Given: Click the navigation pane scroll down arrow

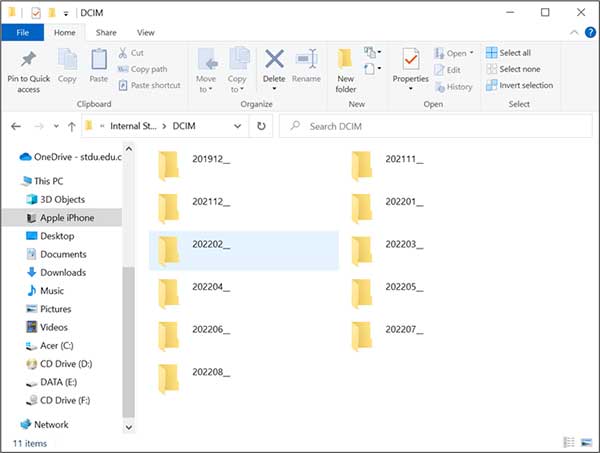Looking at the screenshot, I should [129, 427].
